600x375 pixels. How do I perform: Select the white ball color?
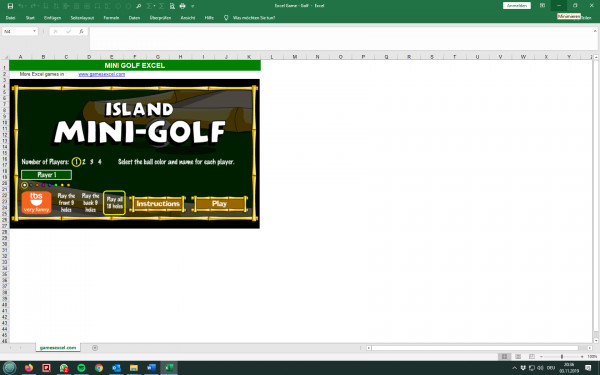tap(24, 185)
